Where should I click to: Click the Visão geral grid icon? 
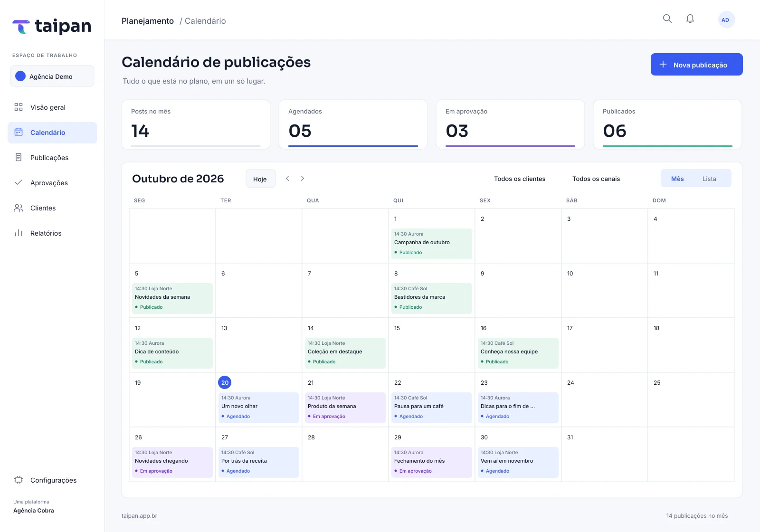click(19, 107)
